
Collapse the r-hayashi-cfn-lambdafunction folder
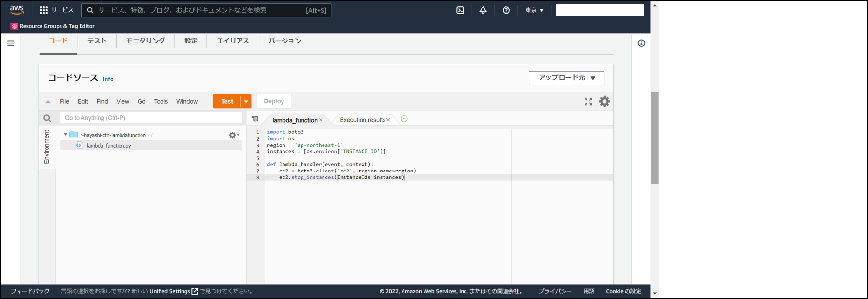(x=65, y=134)
